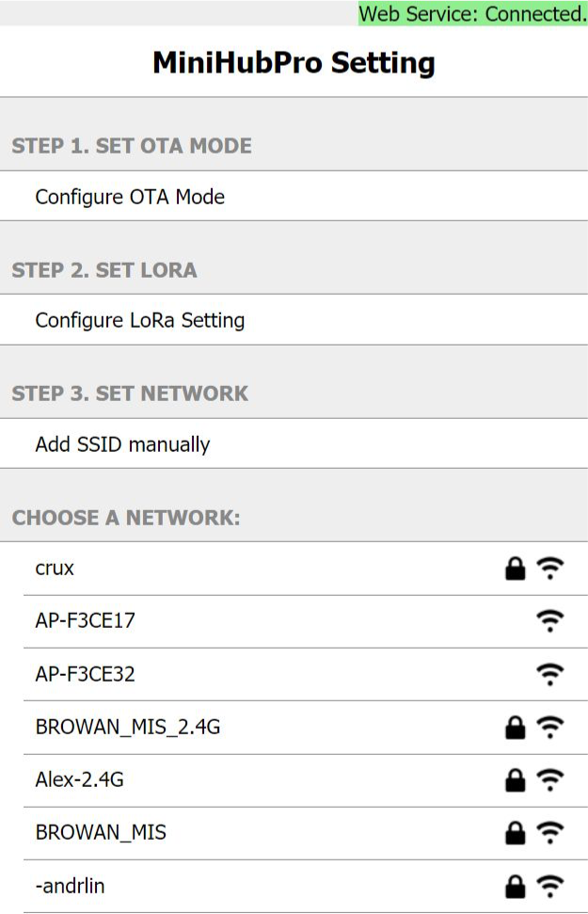Click the Wi-Fi signal icon for AP-F3CE32
The height and width of the screenshot is (914, 588).
pyautogui.click(x=550, y=674)
